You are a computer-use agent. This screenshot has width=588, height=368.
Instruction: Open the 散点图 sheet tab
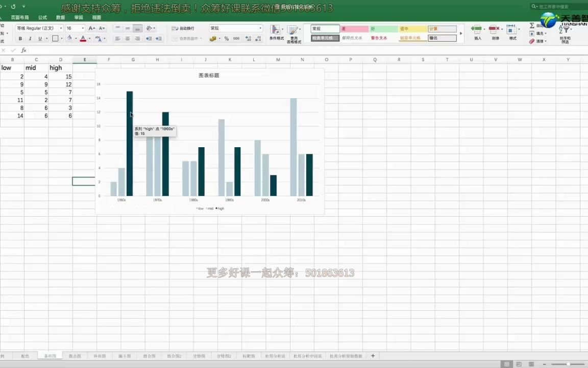[75, 356]
